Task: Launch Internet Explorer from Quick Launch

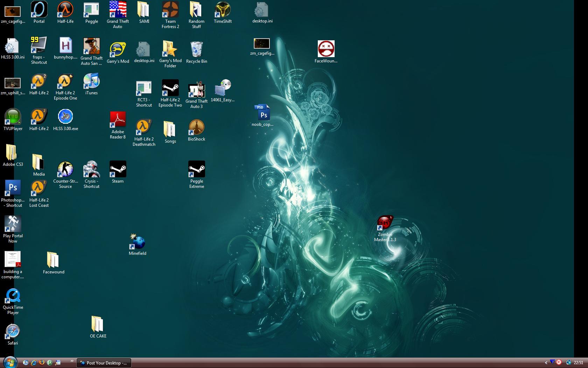Action: coord(34,363)
